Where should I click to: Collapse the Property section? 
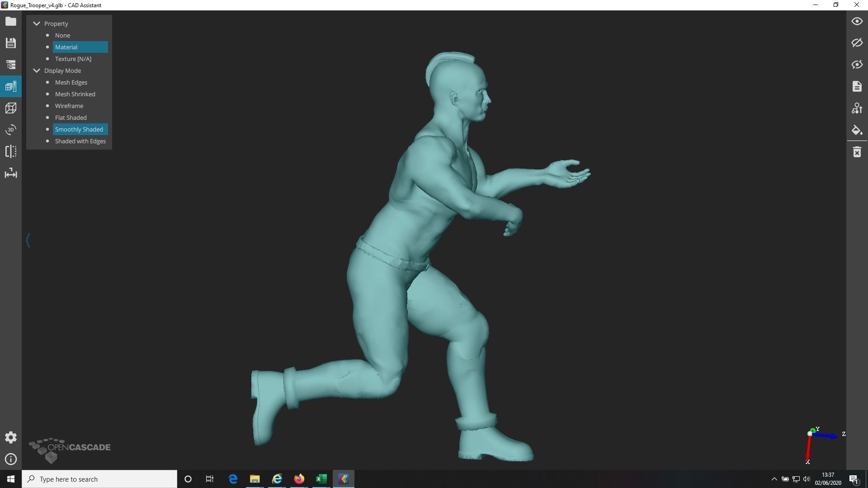[x=37, y=23]
